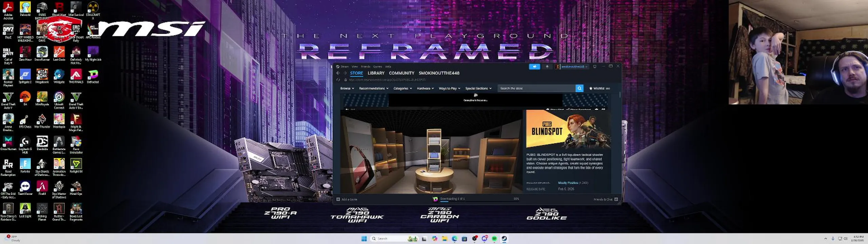
Task: Open the War Thunder desktop icon
Action: (x=42, y=121)
